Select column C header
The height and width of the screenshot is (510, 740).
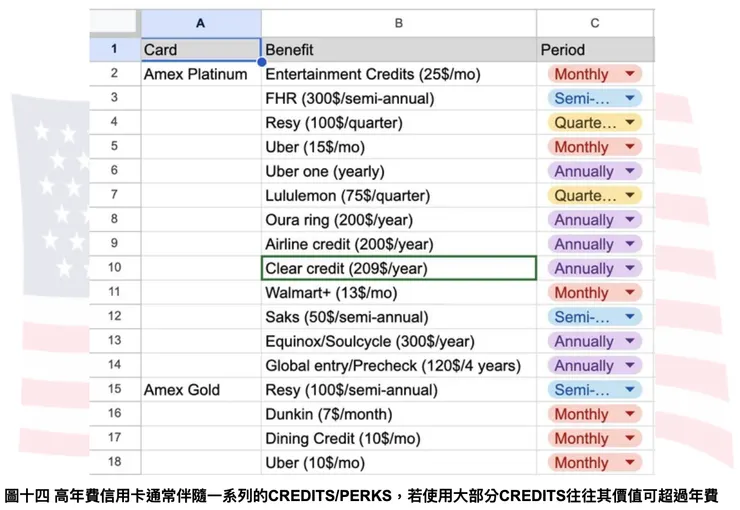(x=595, y=23)
